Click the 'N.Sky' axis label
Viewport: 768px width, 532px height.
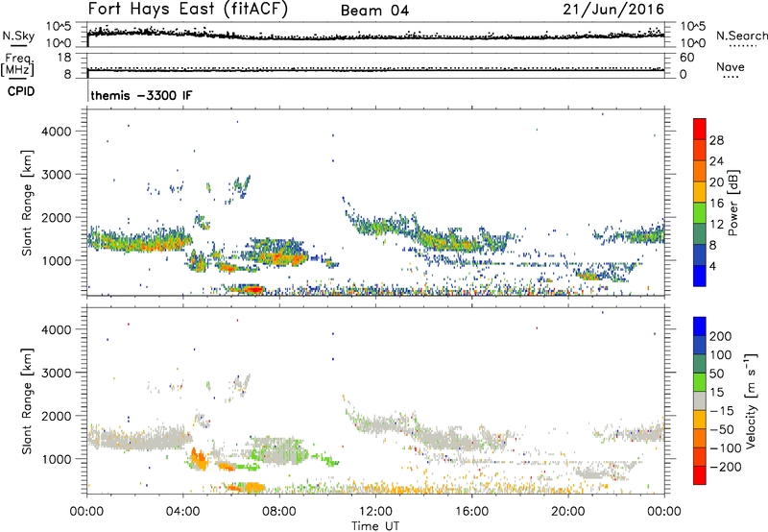(x=18, y=36)
